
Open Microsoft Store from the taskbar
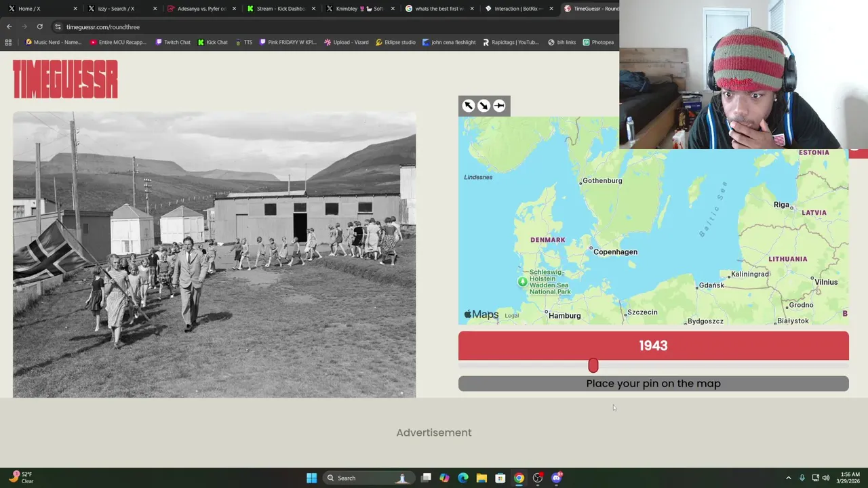click(x=500, y=478)
